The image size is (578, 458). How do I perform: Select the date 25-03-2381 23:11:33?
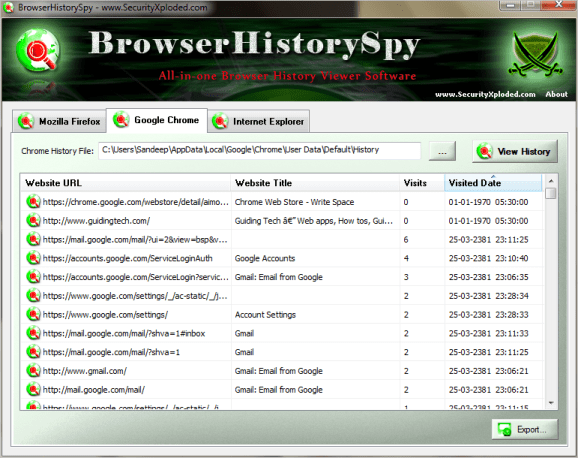pyautogui.click(x=488, y=333)
